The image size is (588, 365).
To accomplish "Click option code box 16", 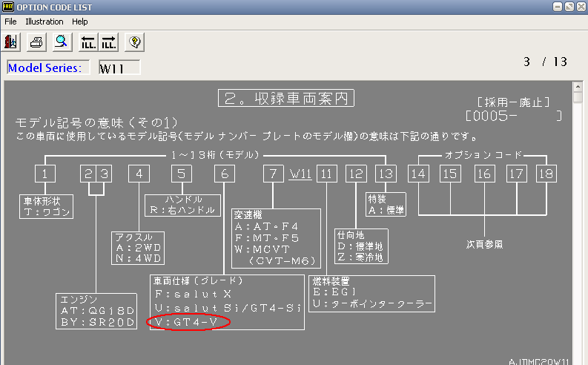I will tap(484, 174).
